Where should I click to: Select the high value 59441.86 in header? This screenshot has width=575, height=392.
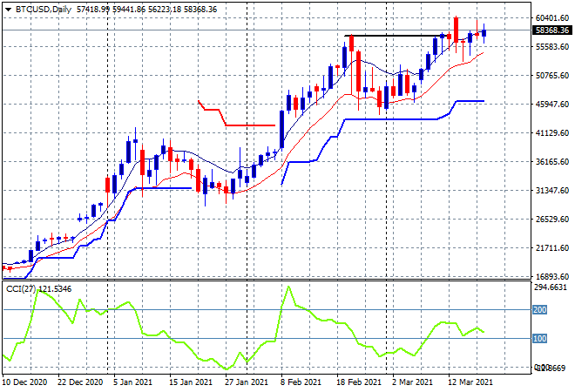(128, 10)
